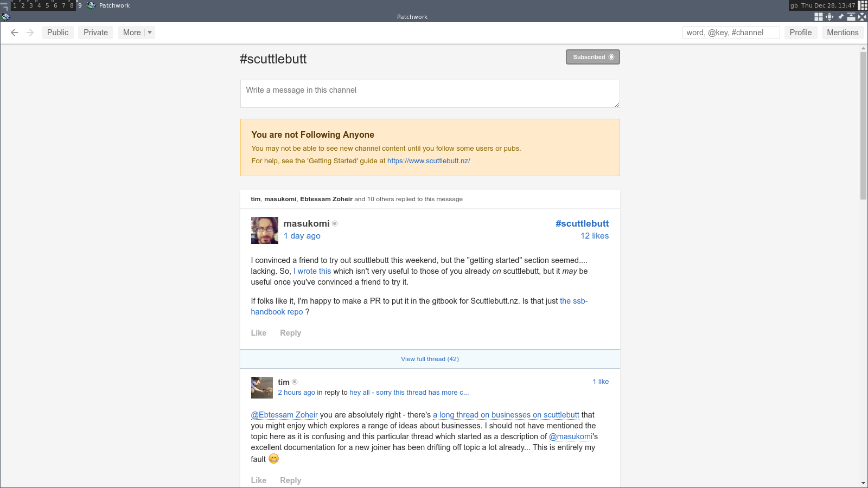View the 12 likes on masukomi's post
The width and height of the screenshot is (868, 488).
click(595, 236)
